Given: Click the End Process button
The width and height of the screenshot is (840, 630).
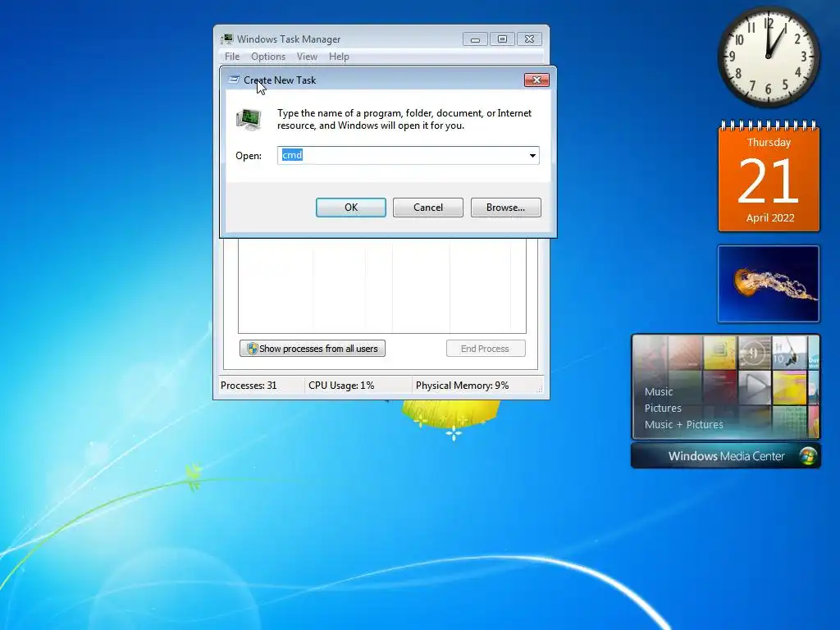Looking at the screenshot, I should pyautogui.click(x=486, y=348).
